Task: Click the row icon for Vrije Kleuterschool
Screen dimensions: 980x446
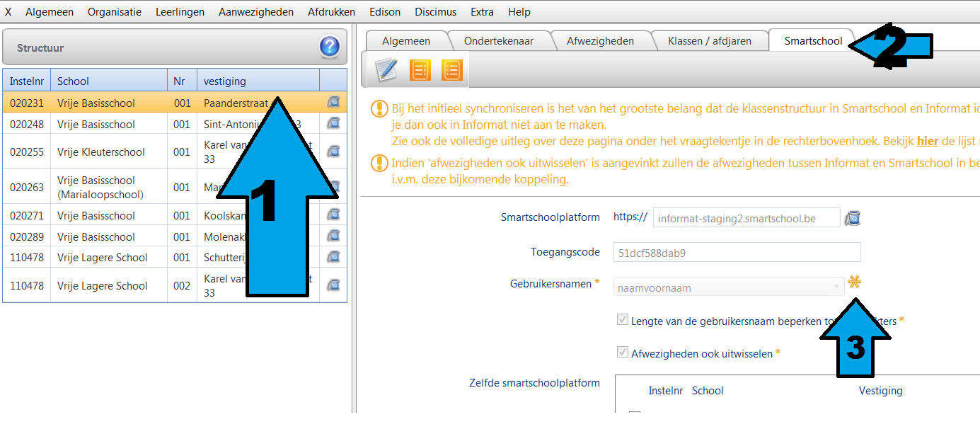Action: [333, 151]
